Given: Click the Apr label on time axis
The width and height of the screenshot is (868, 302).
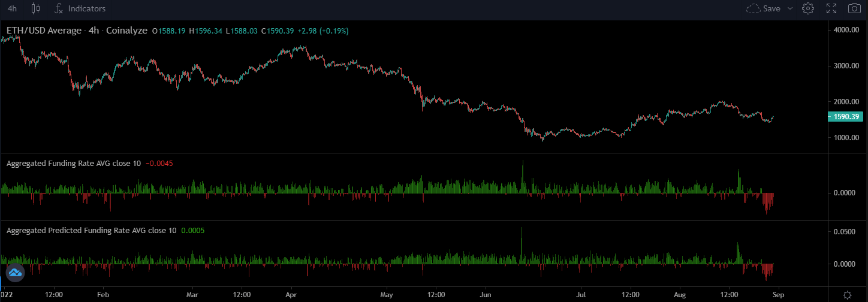Looking at the screenshot, I should pos(291,295).
